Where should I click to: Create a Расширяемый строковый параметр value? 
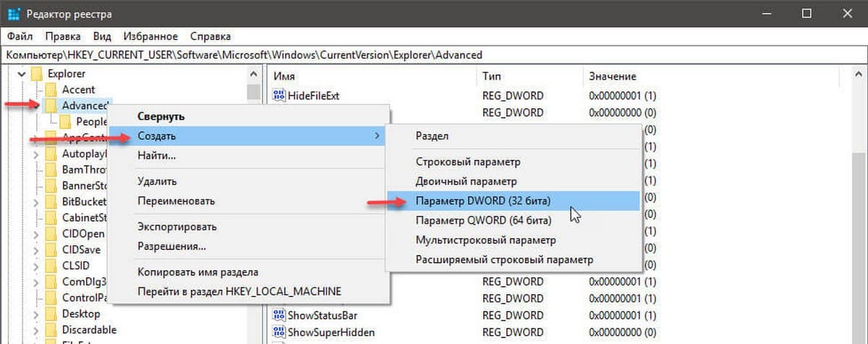coord(513,259)
